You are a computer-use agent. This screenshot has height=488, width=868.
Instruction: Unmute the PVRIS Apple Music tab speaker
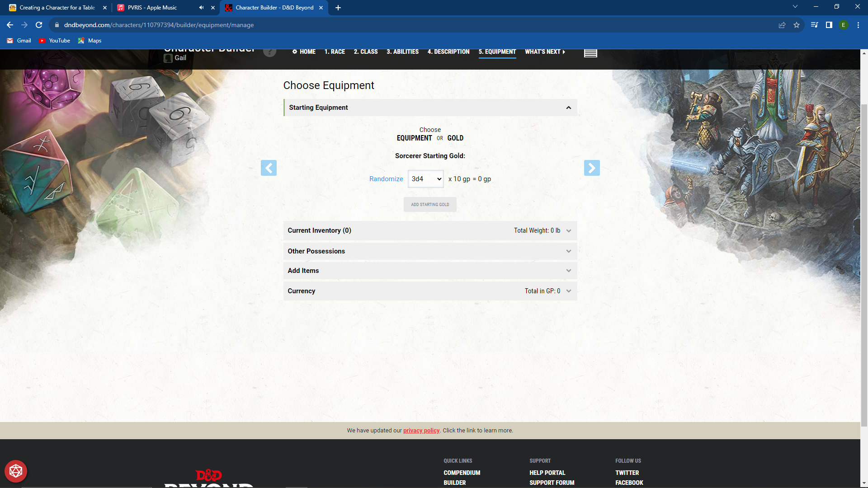click(201, 8)
